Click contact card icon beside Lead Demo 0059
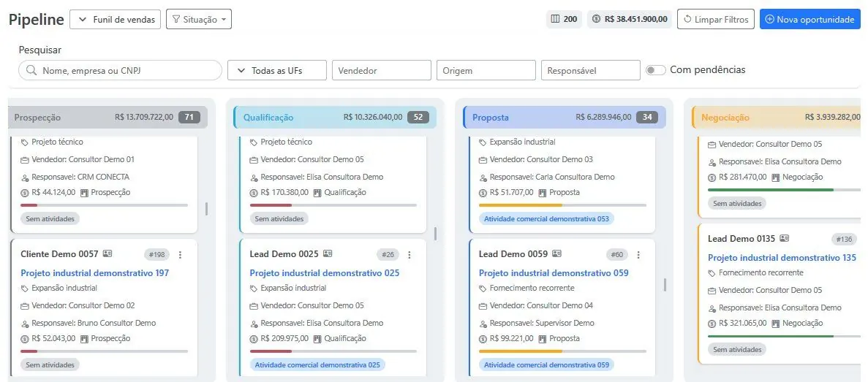This screenshot has width=868, height=382. [557, 253]
